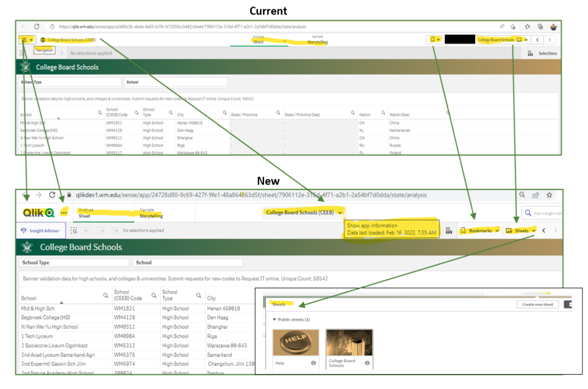The image size is (588, 389).
Task: Click the School filter pane in New view
Action: [188, 262]
